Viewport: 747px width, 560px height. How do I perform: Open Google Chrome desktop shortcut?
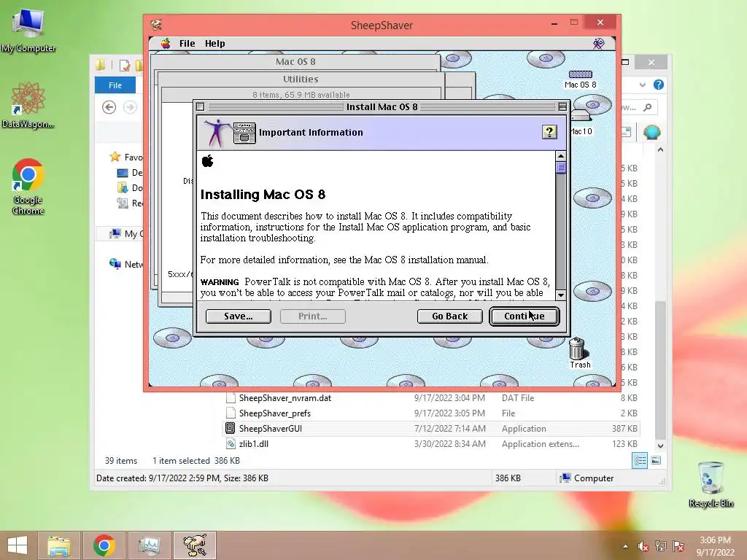click(28, 187)
